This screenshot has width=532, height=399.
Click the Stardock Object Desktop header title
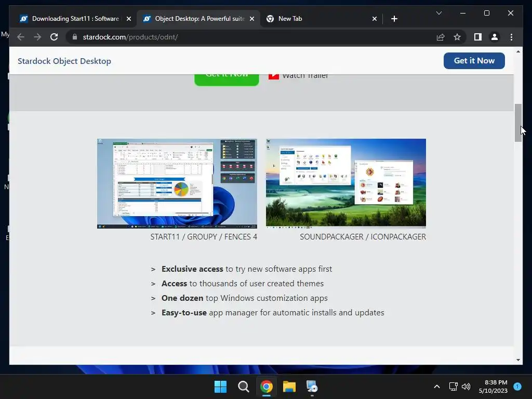pyautogui.click(x=64, y=61)
